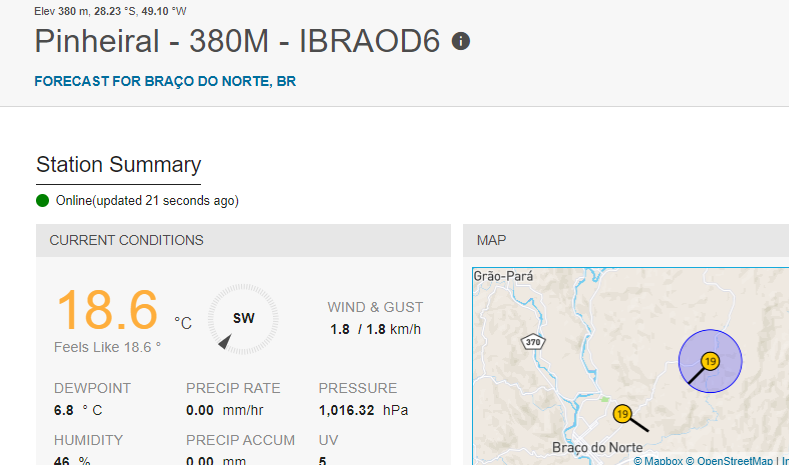Click the Current Conditions panel header
The height and width of the screenshot is (465, 789).
[x=243, y=241]
